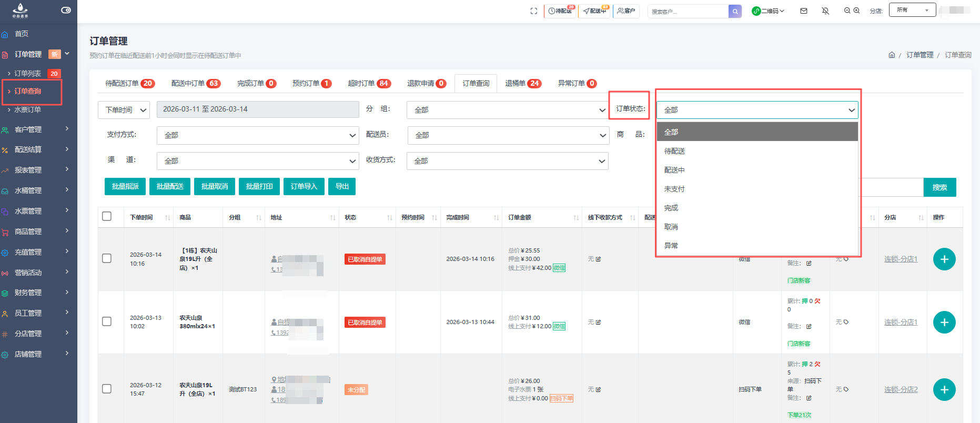Image resolution: width=980 pixels, height=423 pixels.
Task: Click the 批量取消 button
Action: point(215,186)
